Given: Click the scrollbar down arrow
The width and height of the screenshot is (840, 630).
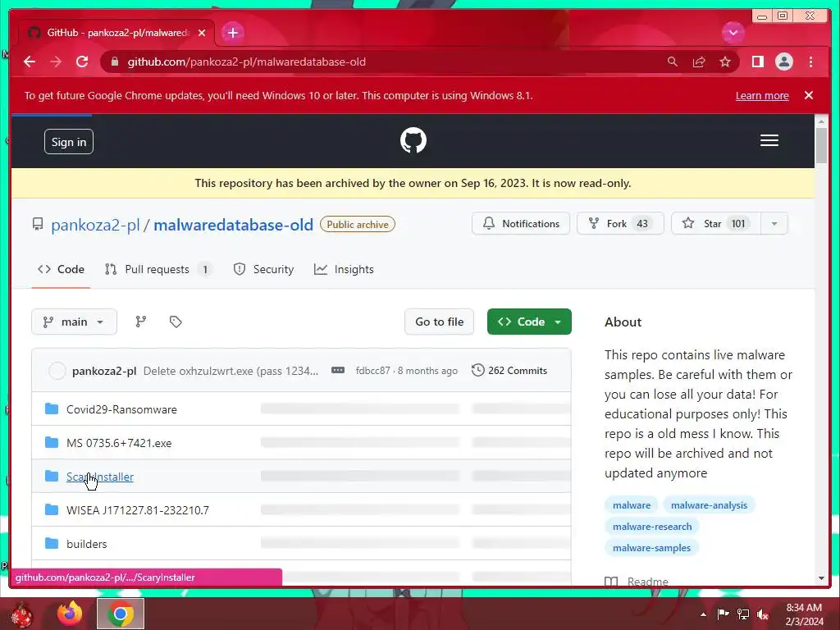Looking at the screenshot, I should point(821,578).
